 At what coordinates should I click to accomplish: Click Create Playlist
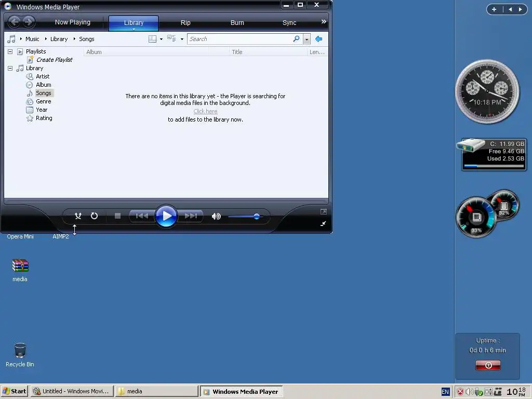pyautogui.click(x=54, y=60)
